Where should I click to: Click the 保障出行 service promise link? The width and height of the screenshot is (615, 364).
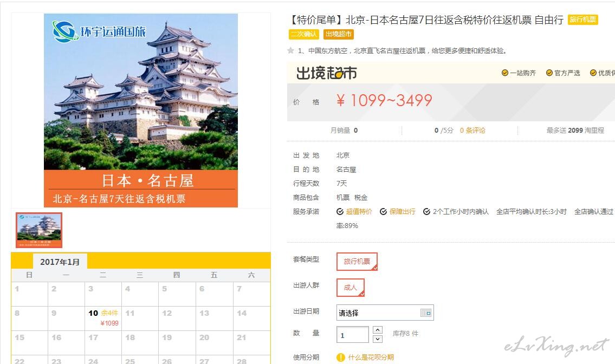(402, 211)
